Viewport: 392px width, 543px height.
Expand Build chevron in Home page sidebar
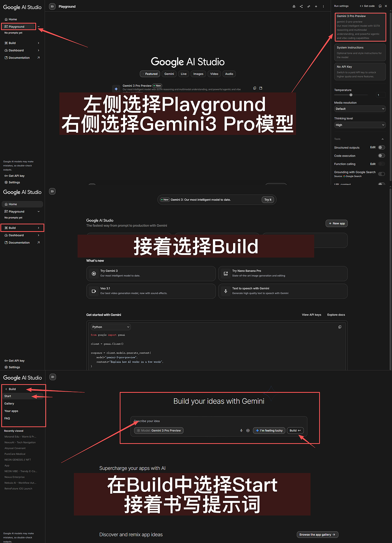[x=39, y=228]
